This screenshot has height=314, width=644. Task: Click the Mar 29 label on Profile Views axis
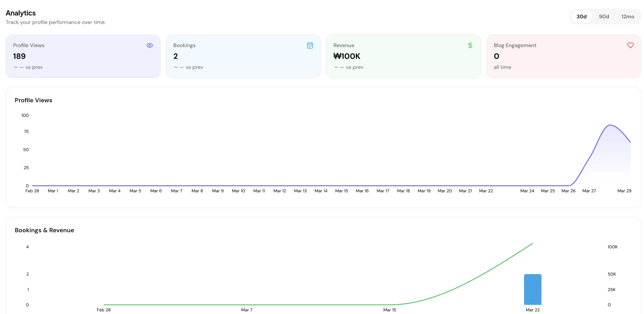coord(624,191)
